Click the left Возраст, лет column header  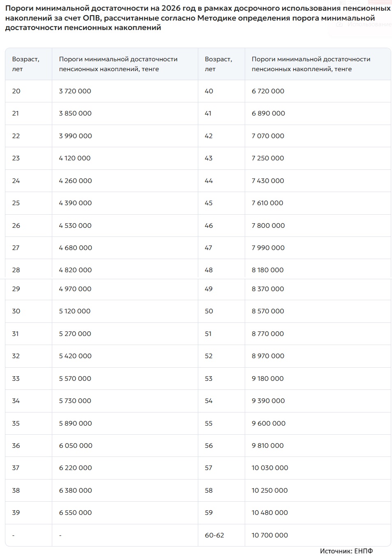tap(26, 64)
